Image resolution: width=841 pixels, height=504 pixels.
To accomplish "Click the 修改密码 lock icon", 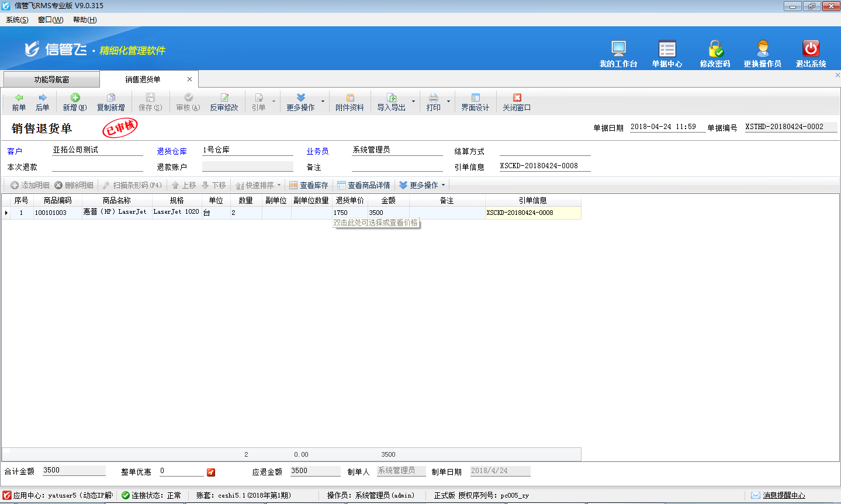I will pos(715,49).
